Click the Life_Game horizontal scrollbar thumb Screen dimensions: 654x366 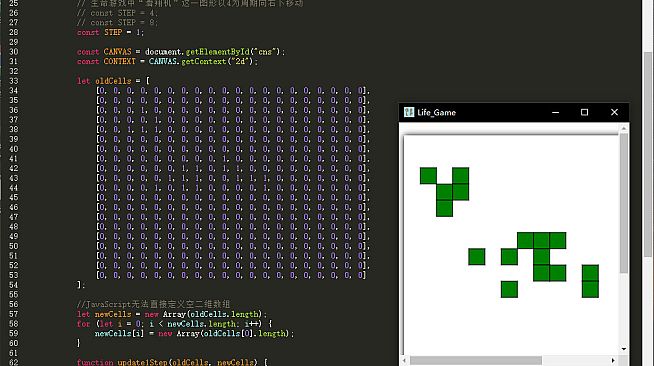pos(475,360)
